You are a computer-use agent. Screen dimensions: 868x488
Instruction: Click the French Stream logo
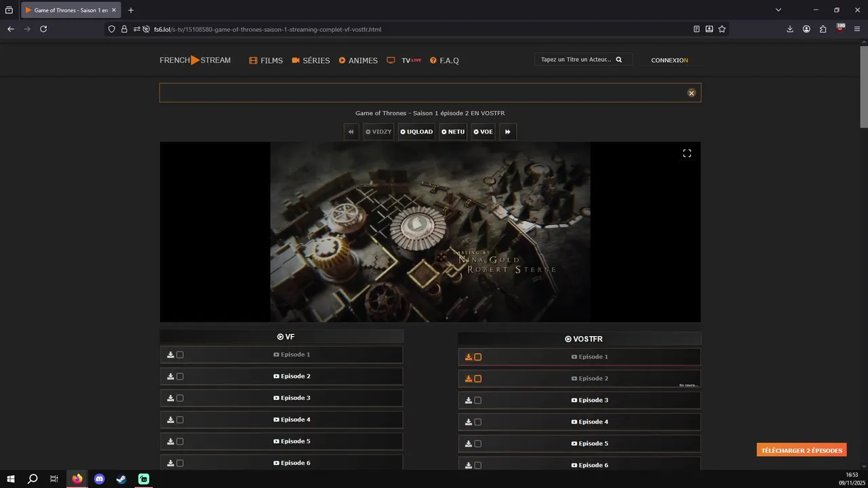click(x=195, y=60)
